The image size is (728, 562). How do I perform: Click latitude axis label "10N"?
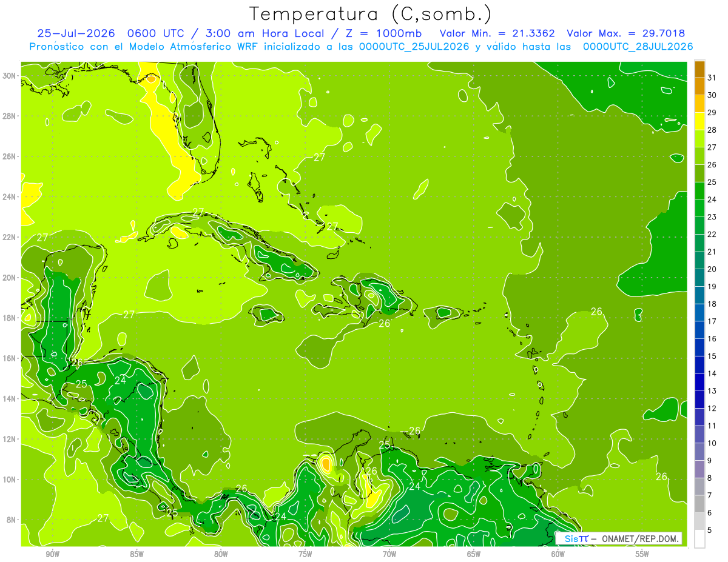pyautogui.click(x=9, y=480)
